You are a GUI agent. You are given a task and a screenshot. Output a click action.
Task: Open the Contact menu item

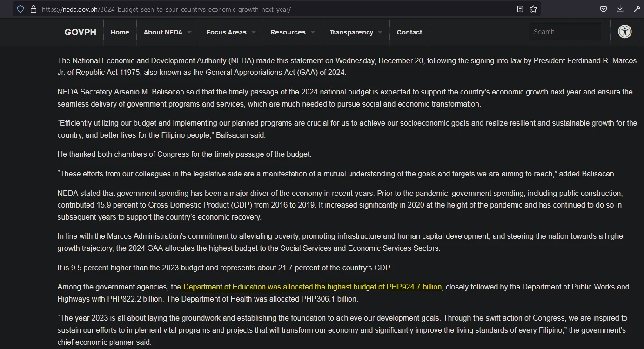tap(409, 32)
